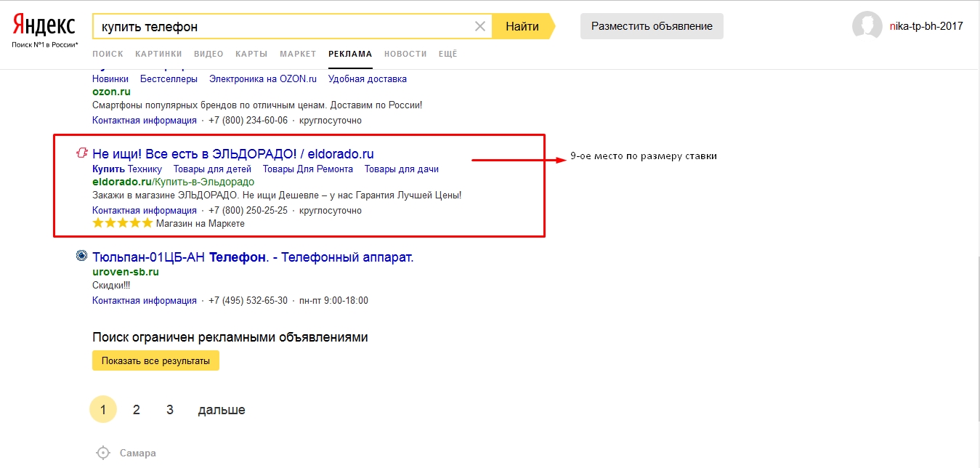
Task: Open ozon ad Контактная информация
Action: tap(145, 120)
